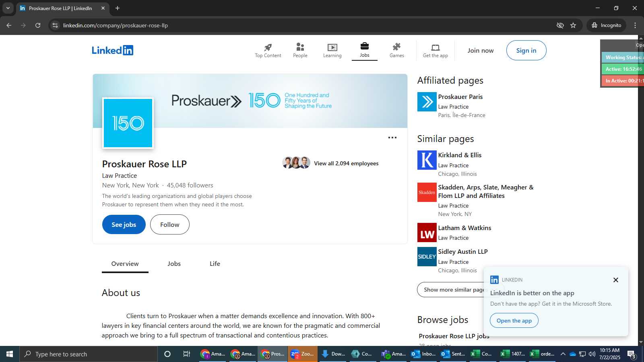The width and height of the screenshot is (644, 362).
Task: Open Proskauer Paris link
Action: [460, 97]
